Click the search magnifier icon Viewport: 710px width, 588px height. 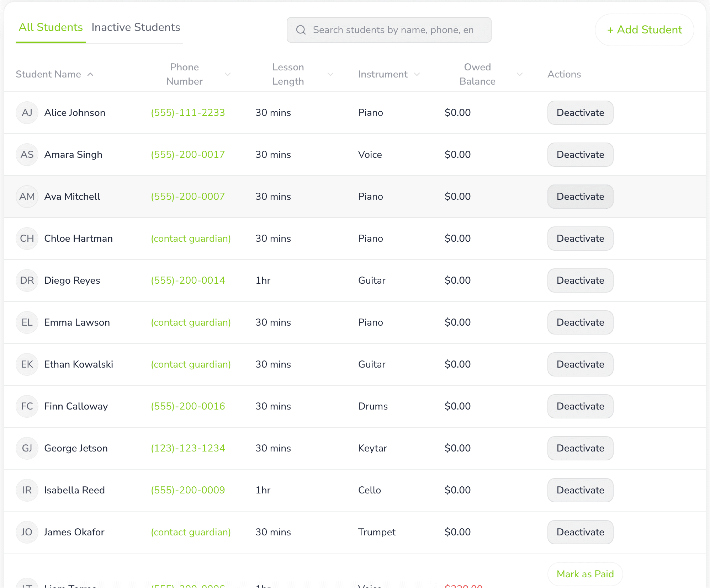[301, 30]
